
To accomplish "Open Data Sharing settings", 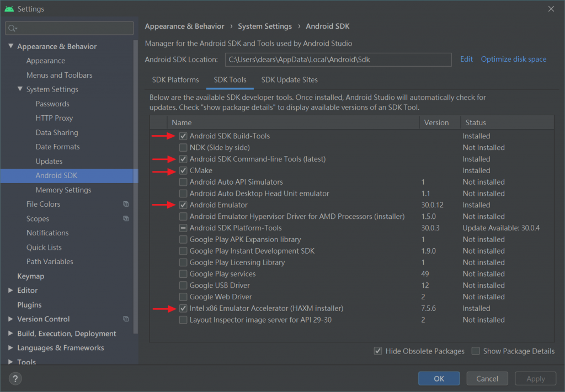I will click(57, 132).
